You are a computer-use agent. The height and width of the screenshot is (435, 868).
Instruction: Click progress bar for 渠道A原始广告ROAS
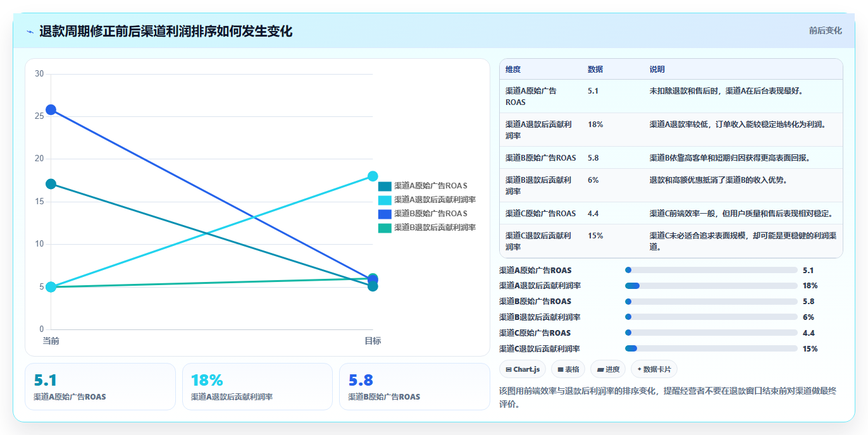711,270
